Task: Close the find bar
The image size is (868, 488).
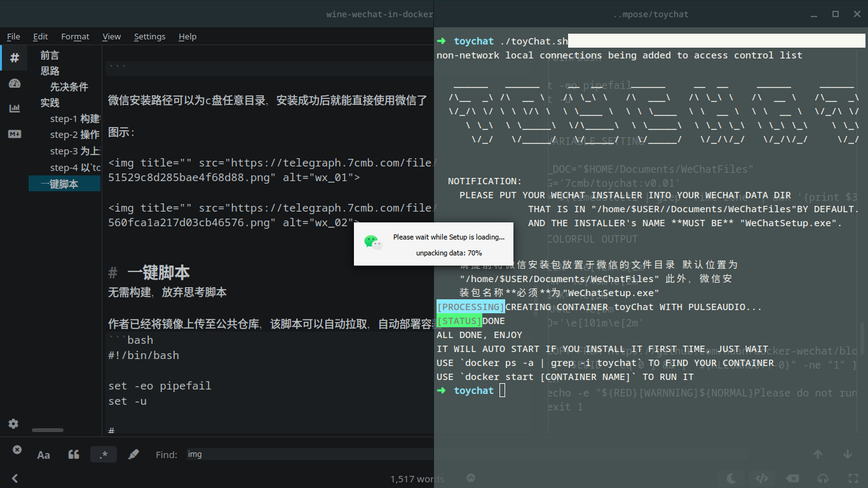Action: tap(17, 450)
